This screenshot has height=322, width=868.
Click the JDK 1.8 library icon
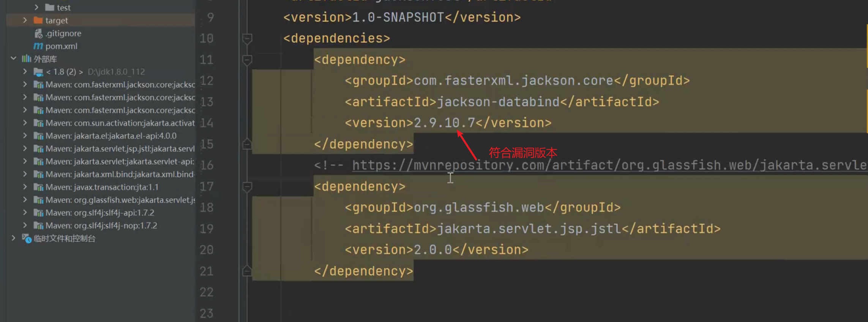coord(38,72)
